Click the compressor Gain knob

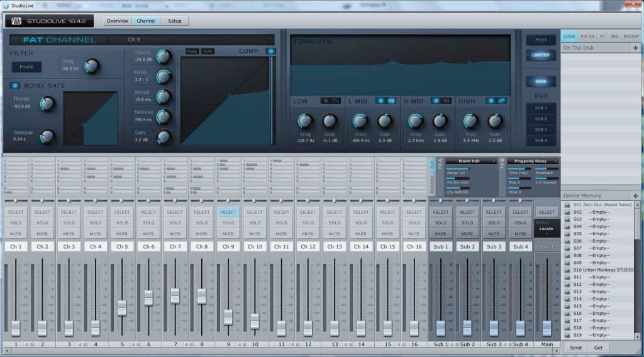pos(164,137)
